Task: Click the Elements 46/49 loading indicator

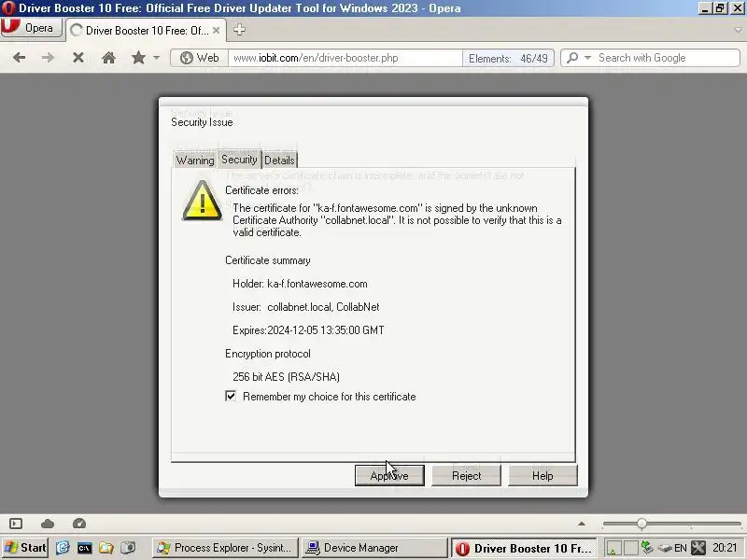Action: 508,58
